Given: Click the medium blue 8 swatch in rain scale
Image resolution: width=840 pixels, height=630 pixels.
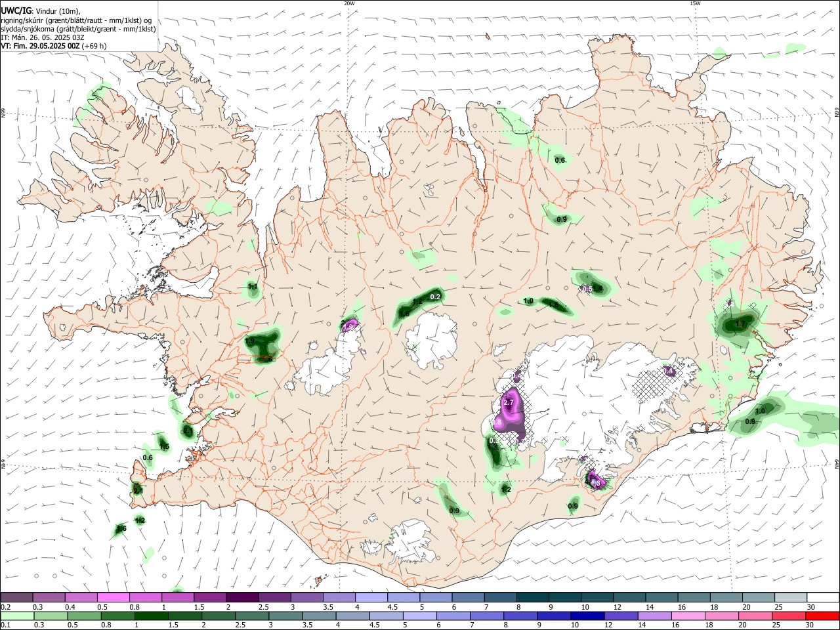Looking at the screenshot, I should 520,616.
